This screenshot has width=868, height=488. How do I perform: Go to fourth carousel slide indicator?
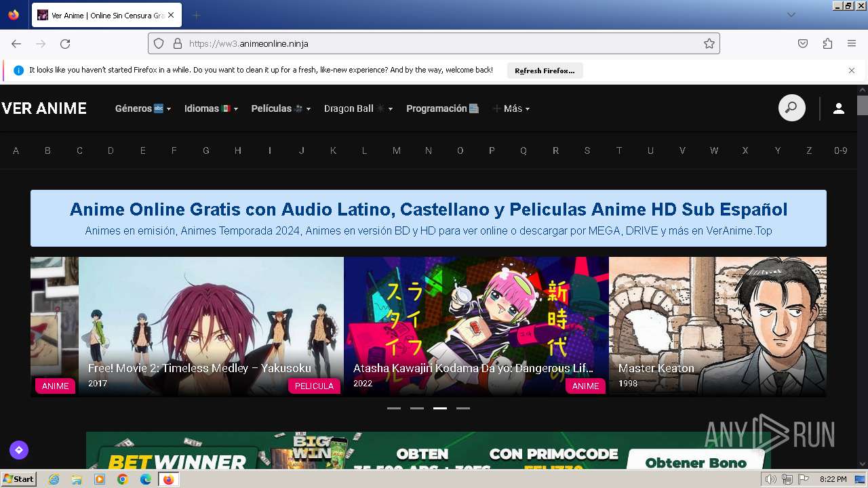[x=463, y=408]
